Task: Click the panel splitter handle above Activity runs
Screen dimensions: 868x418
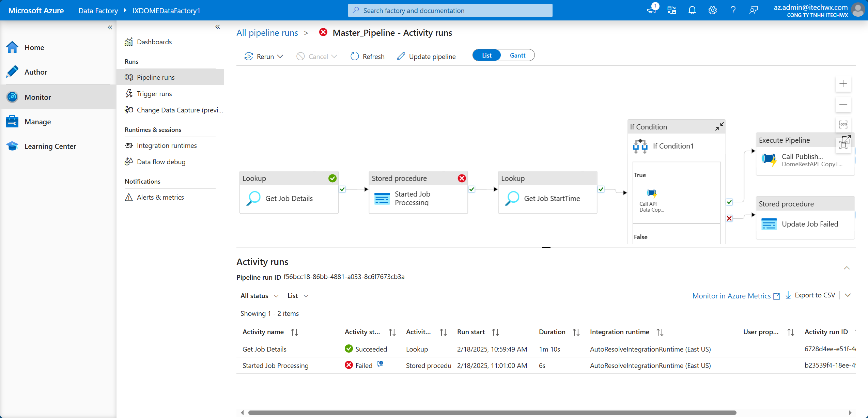Action: 546,247
